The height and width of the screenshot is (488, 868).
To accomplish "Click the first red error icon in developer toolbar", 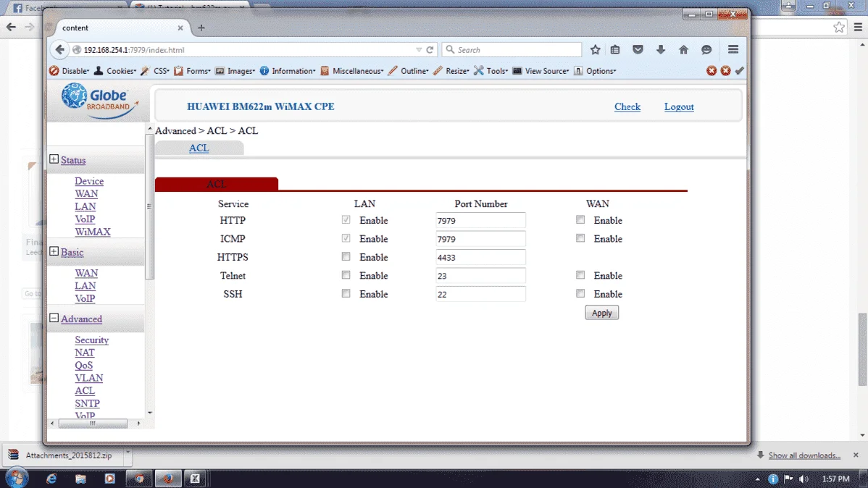I will click(711, 71).
